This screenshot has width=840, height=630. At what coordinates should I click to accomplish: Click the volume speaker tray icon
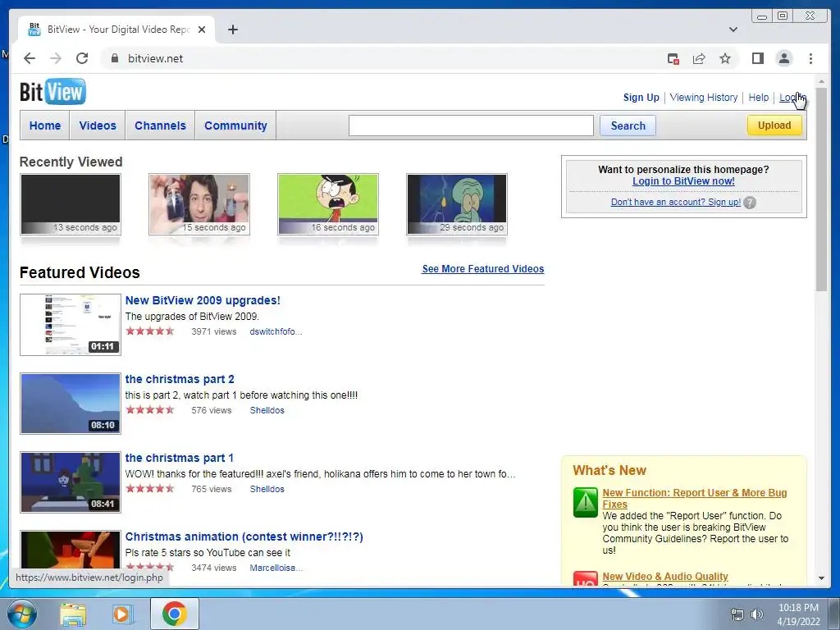[757, 614]
